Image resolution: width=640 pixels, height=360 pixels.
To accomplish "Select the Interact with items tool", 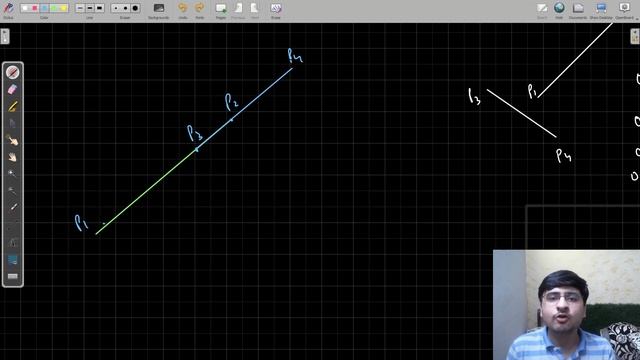I will click(x=13, y=140).
